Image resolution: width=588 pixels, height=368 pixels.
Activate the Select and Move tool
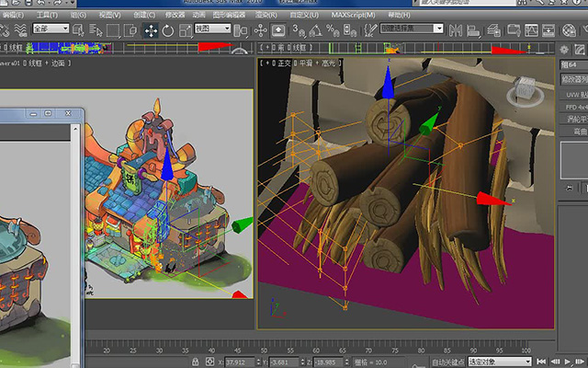coord(151,30)
